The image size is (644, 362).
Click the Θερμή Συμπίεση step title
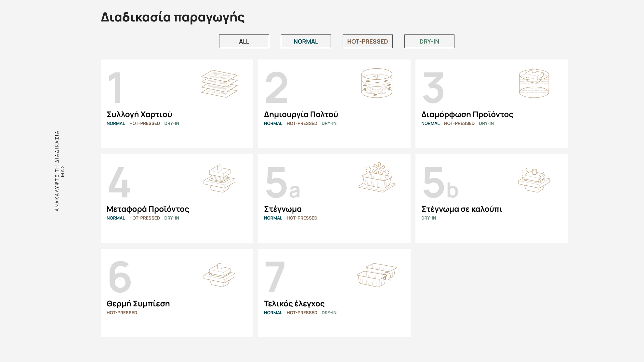pos(138,304)
